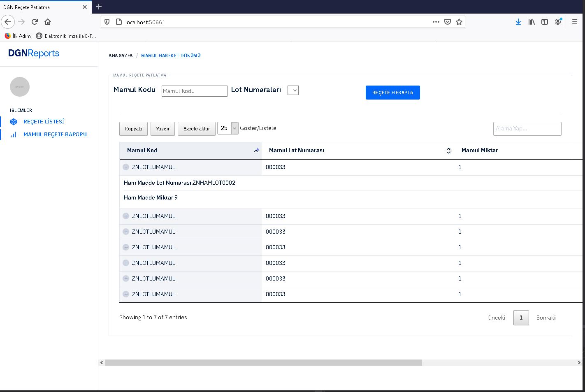This screenshot has width=585, height=392.
Task: Open the downloads arrow icon
Action: (x=518, y=22)
